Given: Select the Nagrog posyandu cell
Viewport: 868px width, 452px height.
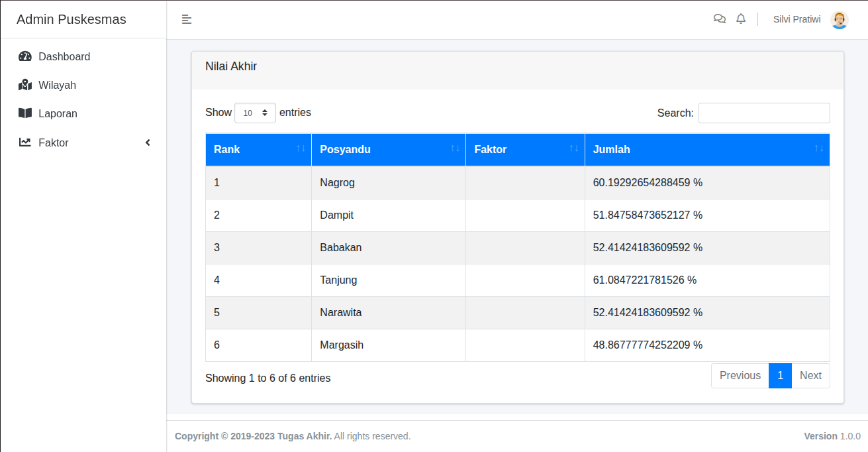Looking at the screenshot, I should (x=389, y=182).
